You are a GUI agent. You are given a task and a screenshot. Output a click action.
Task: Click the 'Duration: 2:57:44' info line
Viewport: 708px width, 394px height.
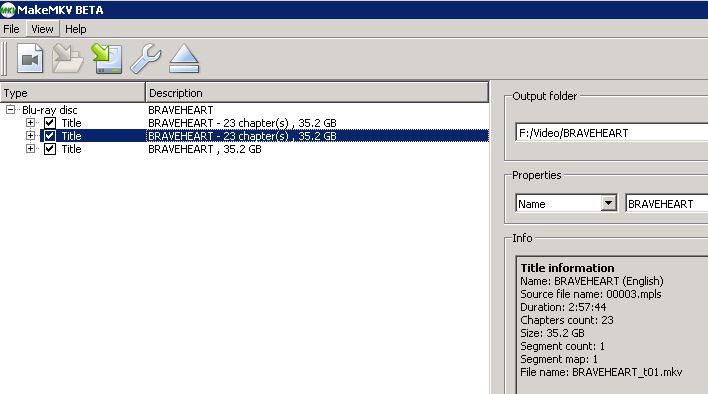(563, 307)
